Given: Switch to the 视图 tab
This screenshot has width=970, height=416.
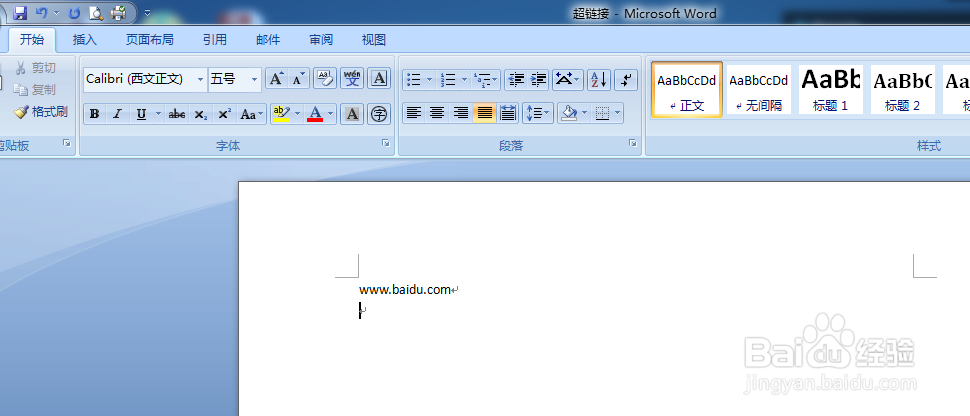Looking at the screenshot, I should (374, 40).
